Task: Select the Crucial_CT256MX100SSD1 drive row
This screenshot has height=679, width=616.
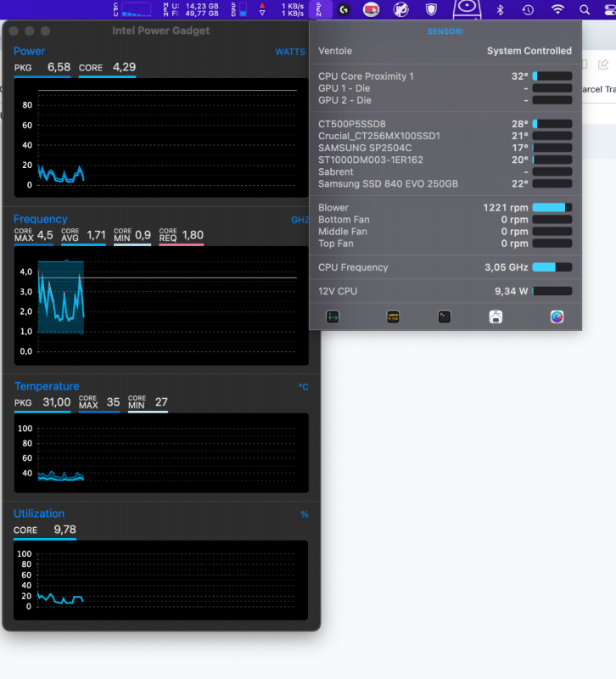Action: (445, 136)
